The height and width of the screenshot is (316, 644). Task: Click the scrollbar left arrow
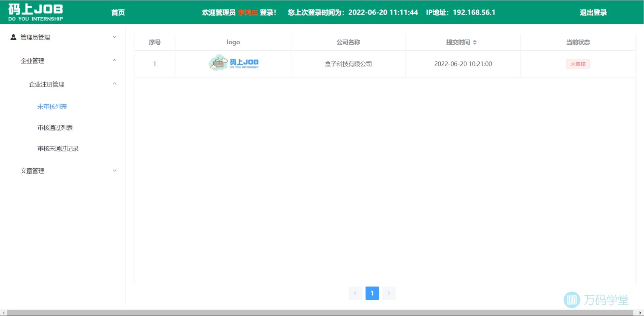[4, 313]
